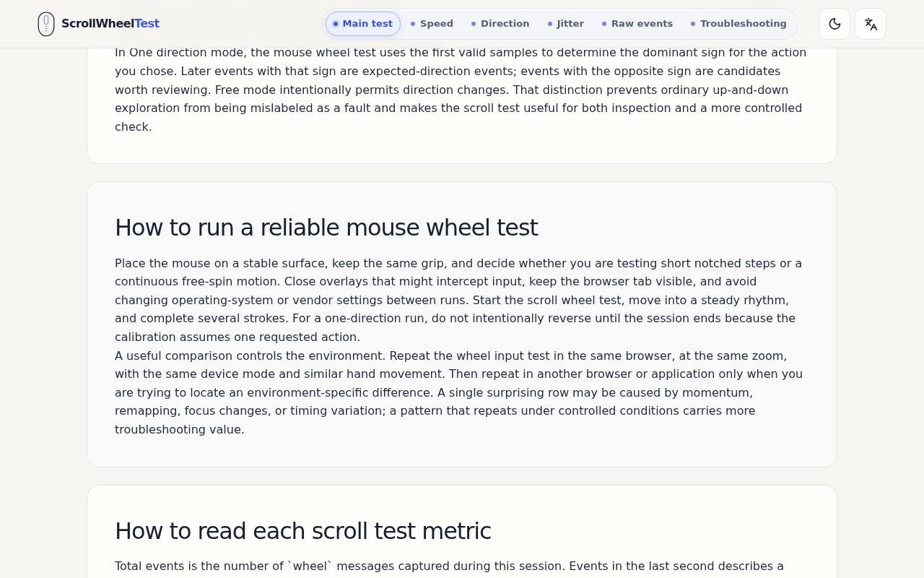The width and height of the screenshot is (924, 578).
Task: Click the bullet dot beside Direction
Action: 474,24
